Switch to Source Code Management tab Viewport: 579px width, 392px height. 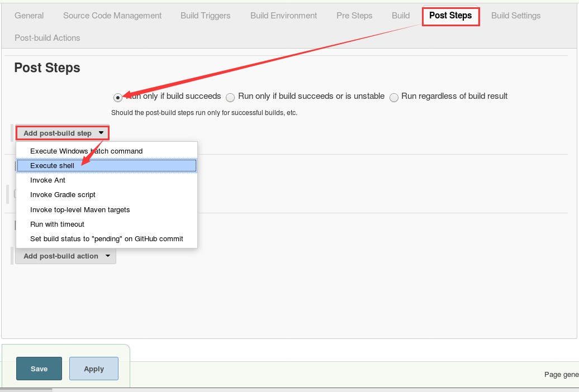(x=112, y=16)
